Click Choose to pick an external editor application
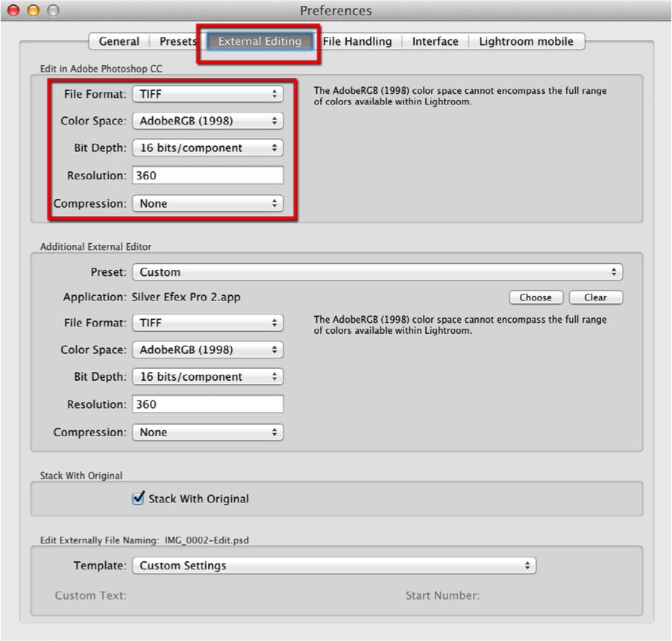Viewport: 672px width, 641px height. click(x=536, y=297)
